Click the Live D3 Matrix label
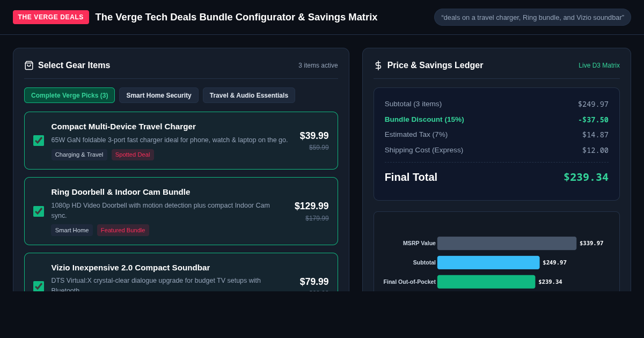Image resolution: width=644 pixels, height=338 pixels. [599, 65]
